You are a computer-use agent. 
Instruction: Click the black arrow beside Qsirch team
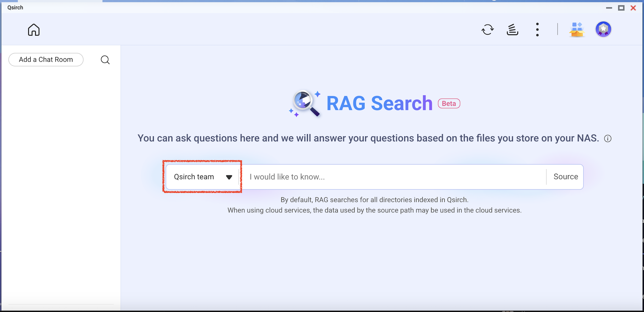click(229, 177)
